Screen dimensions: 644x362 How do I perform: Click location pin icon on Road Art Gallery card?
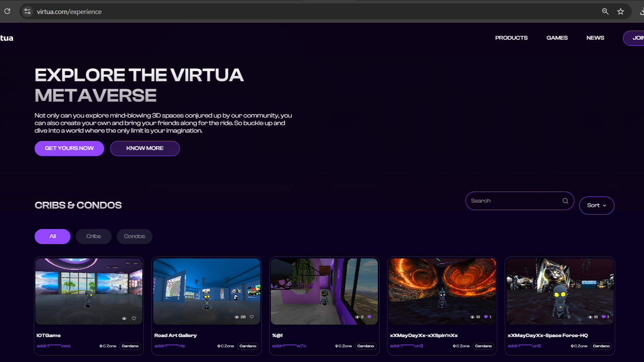pos(219,346)
